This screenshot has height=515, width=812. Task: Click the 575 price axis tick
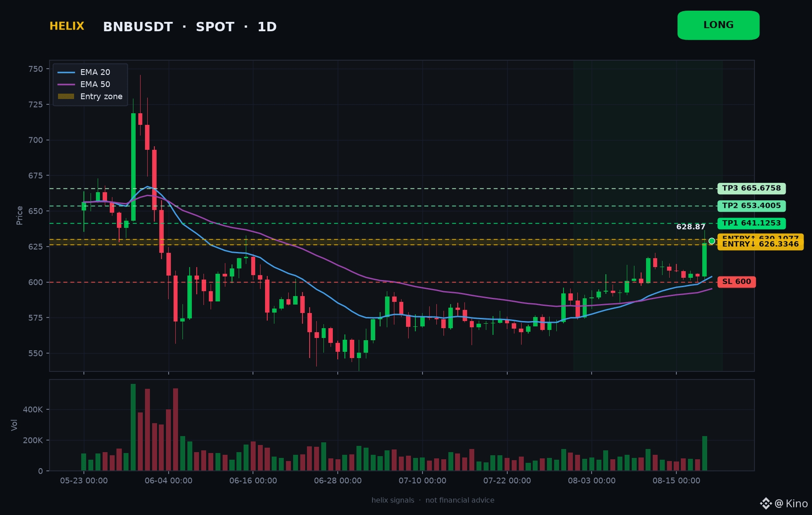(36, 318)
